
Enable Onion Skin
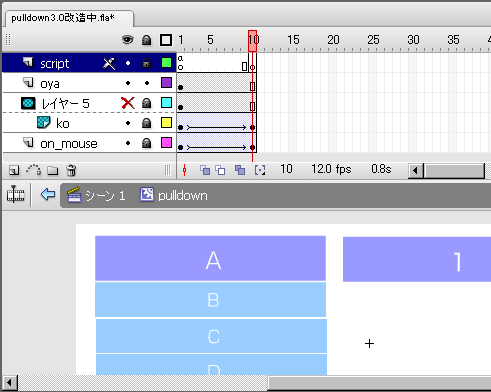pyautogui.click(x=205, y=170)
